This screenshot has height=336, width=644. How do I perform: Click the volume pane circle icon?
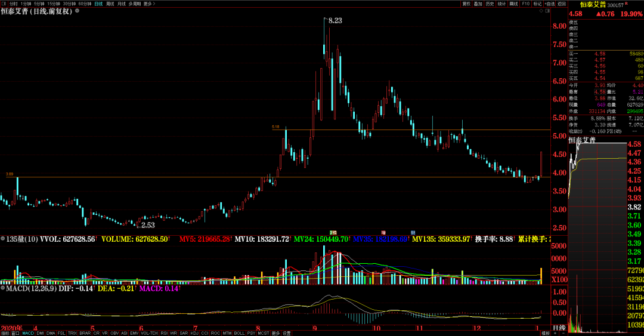coord(3,239)
